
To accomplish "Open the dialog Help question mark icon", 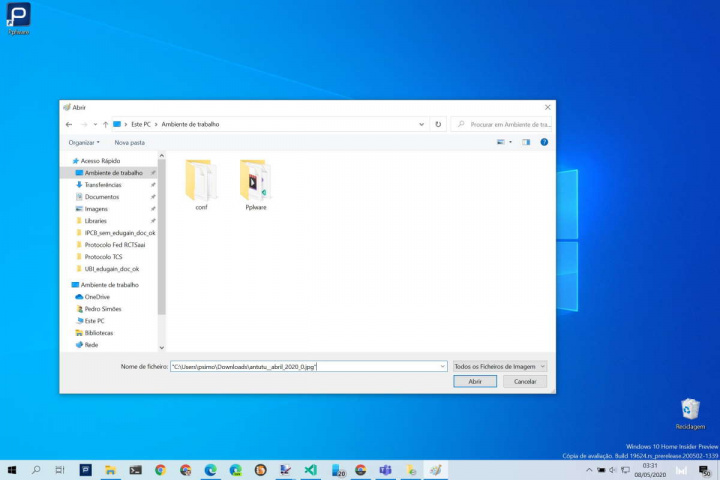I will [544, 143].
